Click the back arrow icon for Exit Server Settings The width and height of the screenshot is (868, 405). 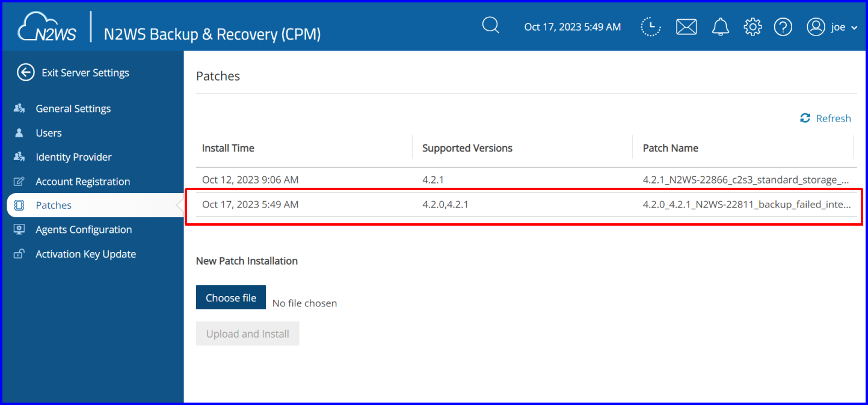(25, 73)
